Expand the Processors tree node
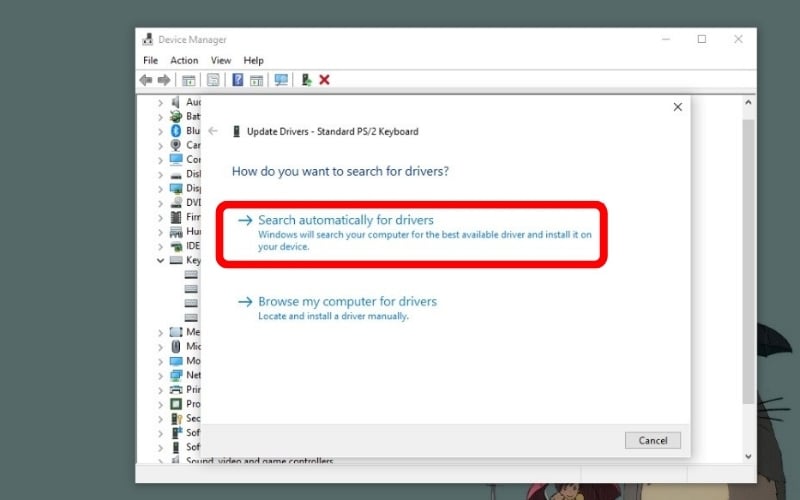 (160, 404)
